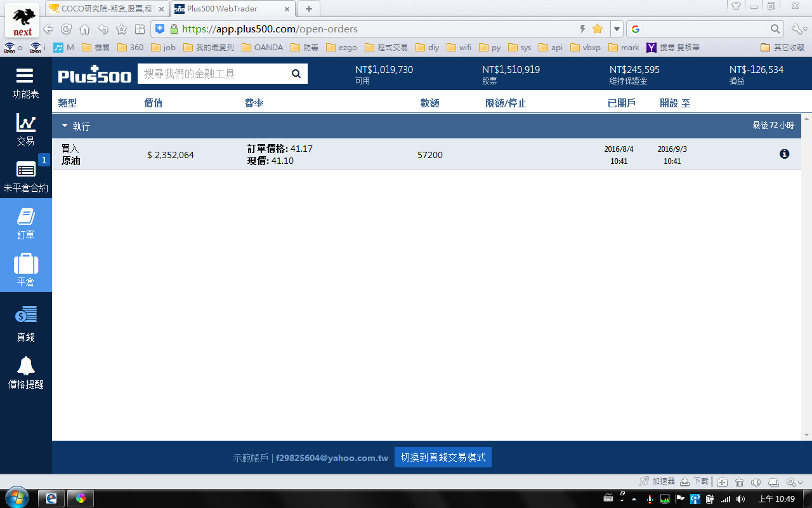This screenshot has height=508, width=812.
Task: Open the 程式交易 bookmark folder
Action: [386, 48]
